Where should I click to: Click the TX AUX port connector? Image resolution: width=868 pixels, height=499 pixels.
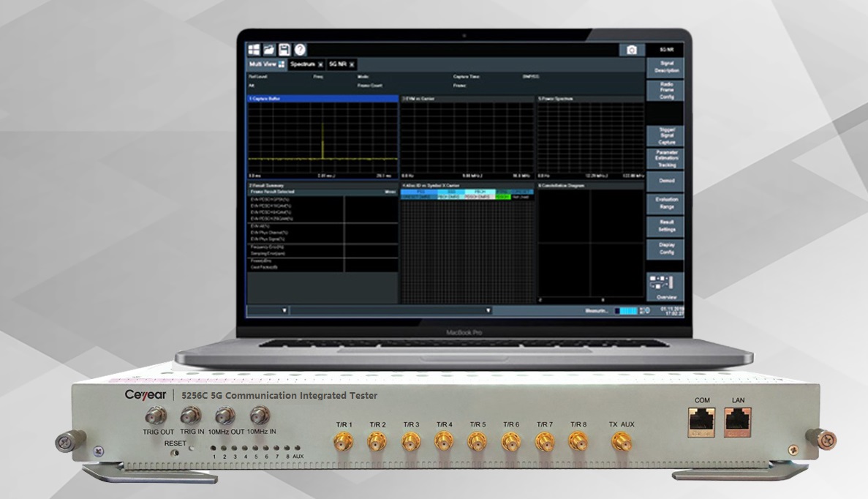coord(621,442)
